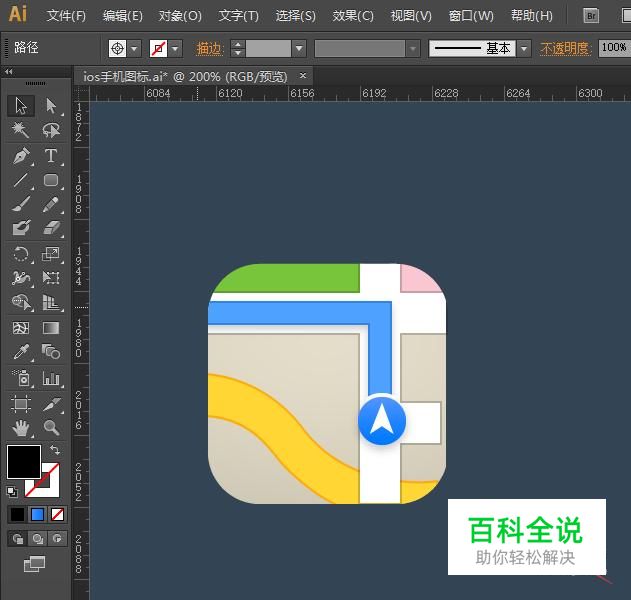The width and height of the screenshot is (631, 600).
Task: Select the Pen tool
Action: 20,156
